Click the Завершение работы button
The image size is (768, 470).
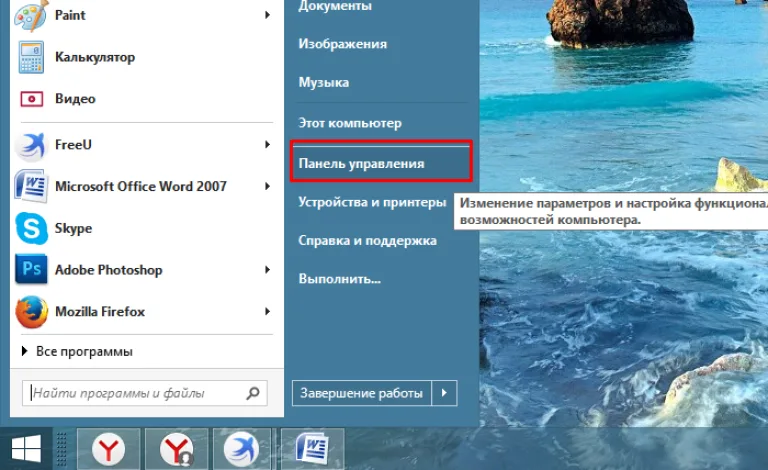[361, 393]
